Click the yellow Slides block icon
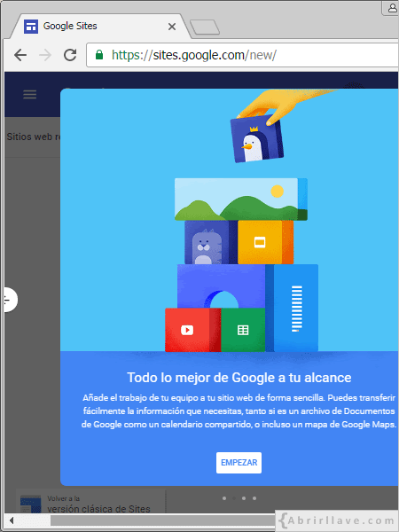Image resolution: width=399 pixels, height=532 pixels. click(260, 242)
